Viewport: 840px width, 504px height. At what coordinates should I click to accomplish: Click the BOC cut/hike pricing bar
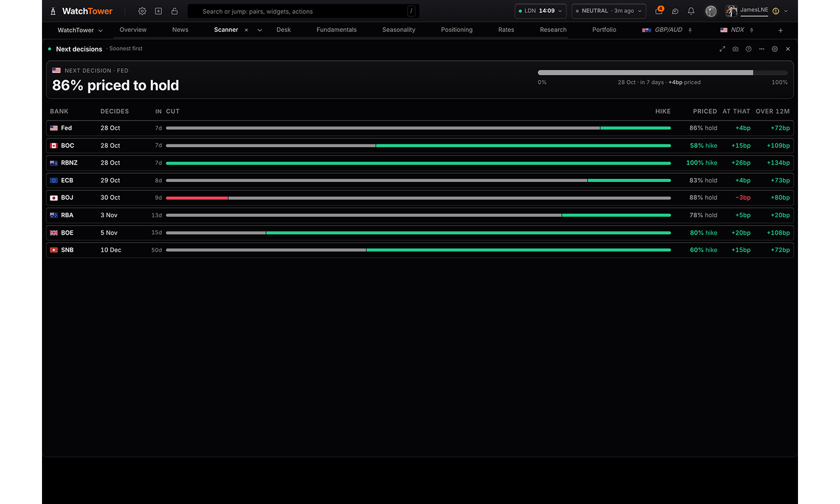point(418,146)
